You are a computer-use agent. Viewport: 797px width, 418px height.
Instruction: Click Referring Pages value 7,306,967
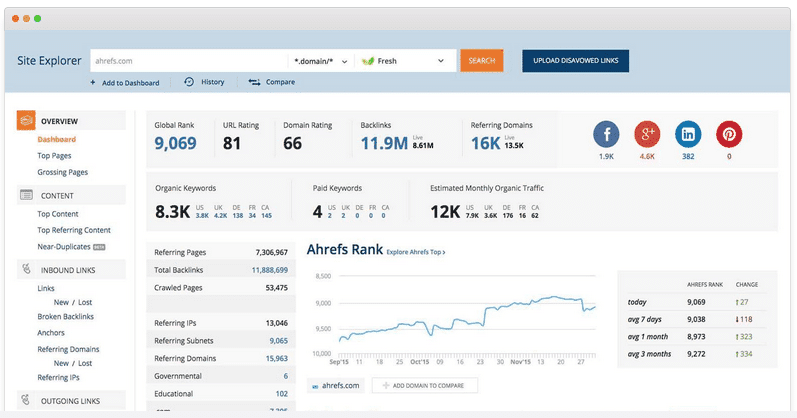pyautogui.click(x=271, y=252)
